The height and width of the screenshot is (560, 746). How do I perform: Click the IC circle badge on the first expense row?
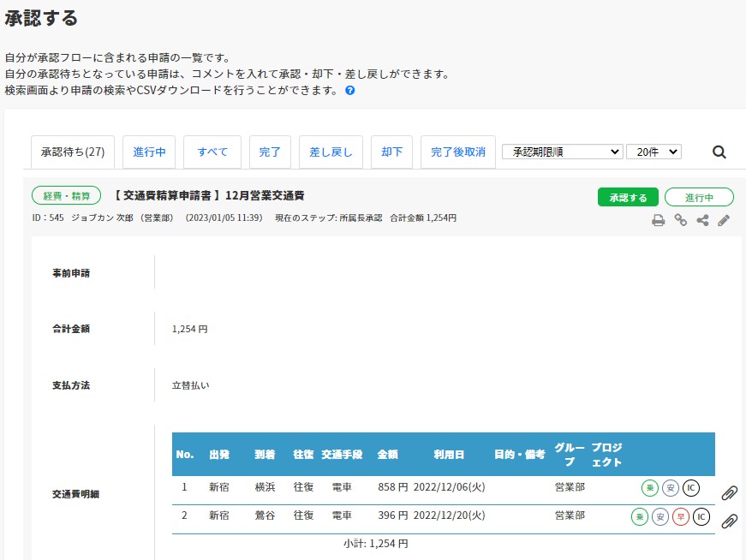691,488
